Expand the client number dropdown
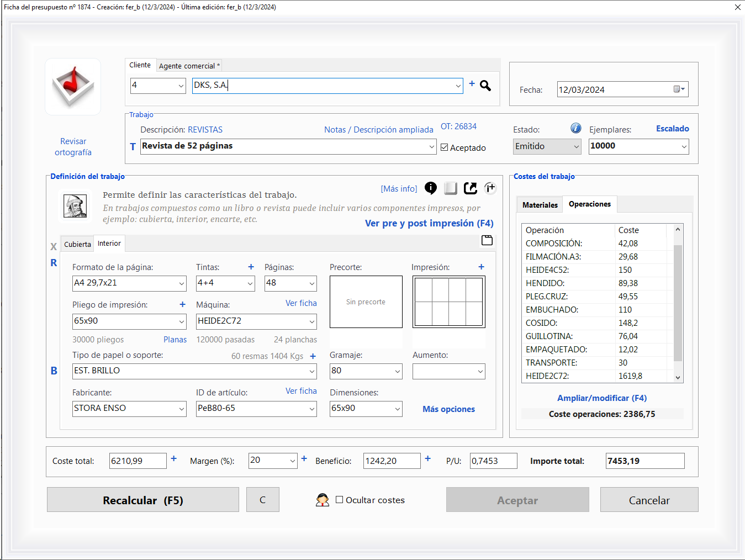The image size is (745, 560). coord(181,86)
